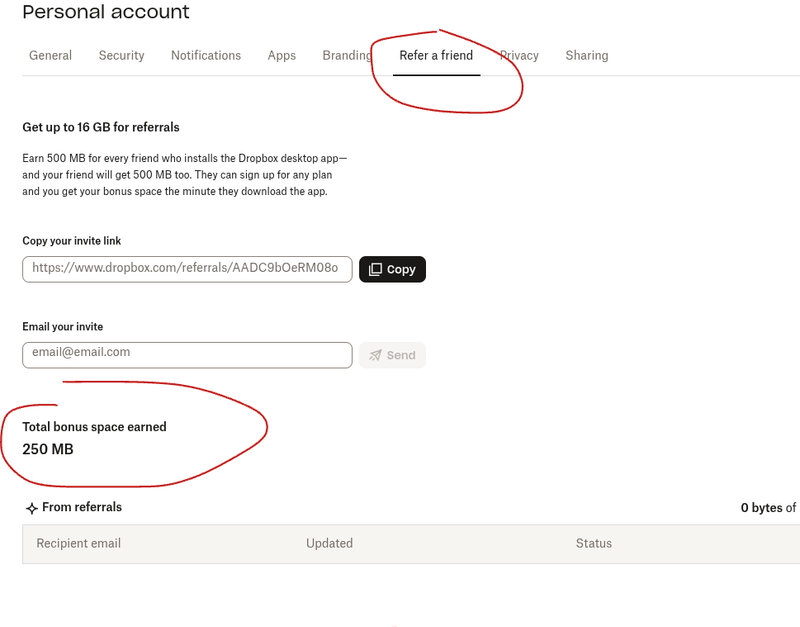
Task: Click the Recipient email column header
Action: click(x=79, y=543)
